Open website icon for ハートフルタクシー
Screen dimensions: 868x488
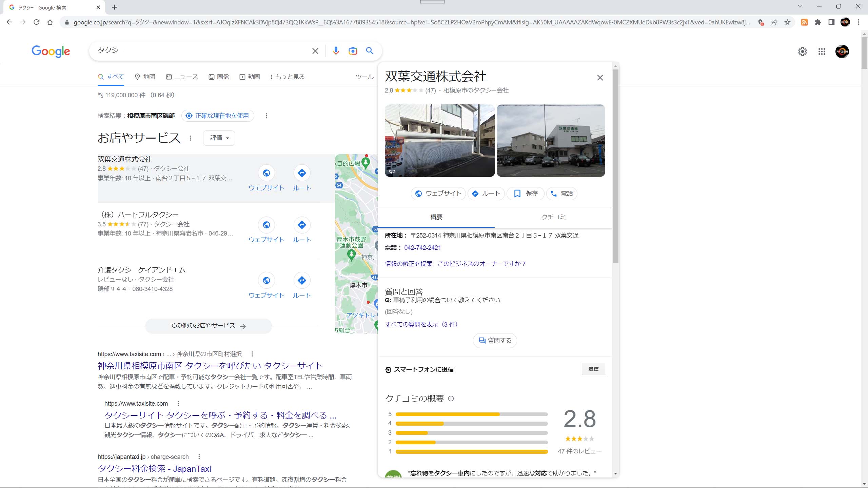[x=267, y=225]
